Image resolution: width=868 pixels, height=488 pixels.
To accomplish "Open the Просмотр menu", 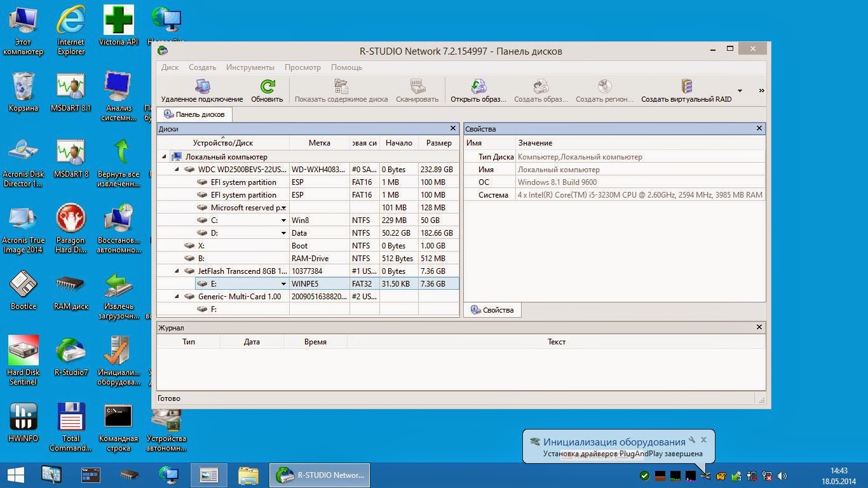I will tap(302, 67).
